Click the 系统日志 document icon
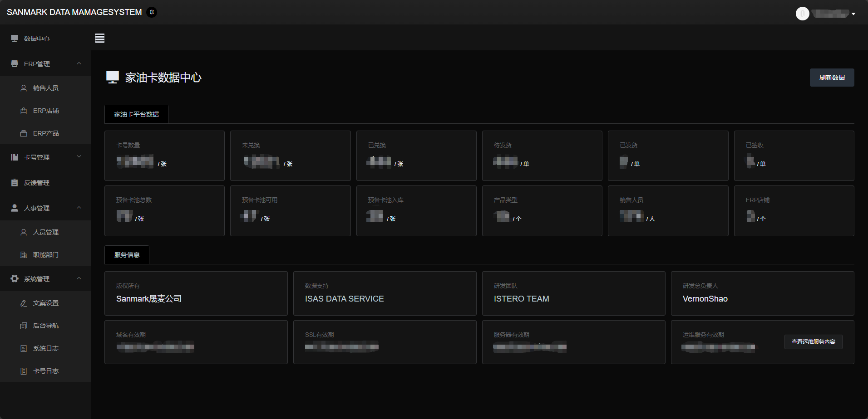The height and width of the screenshot is (419, 868). (x=24, y=348)
